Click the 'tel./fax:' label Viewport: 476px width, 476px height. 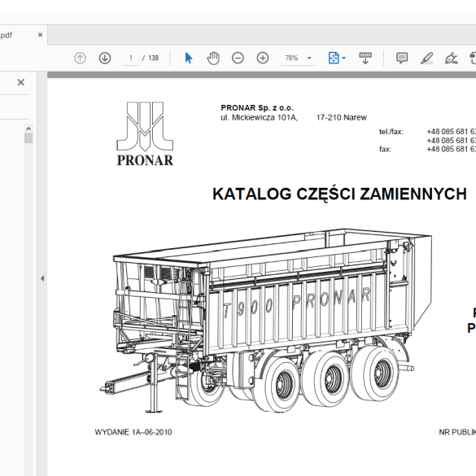click(x=391, y=132)
